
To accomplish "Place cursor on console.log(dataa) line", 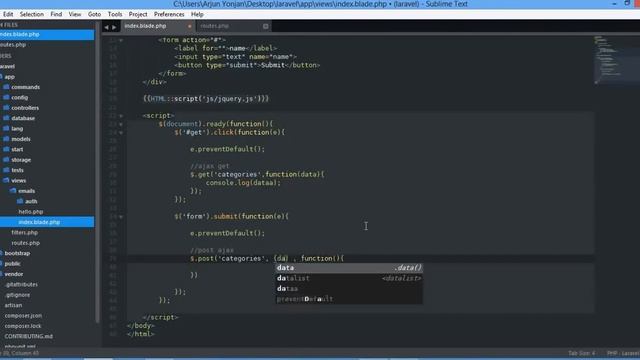I will (x=243, y=183).
